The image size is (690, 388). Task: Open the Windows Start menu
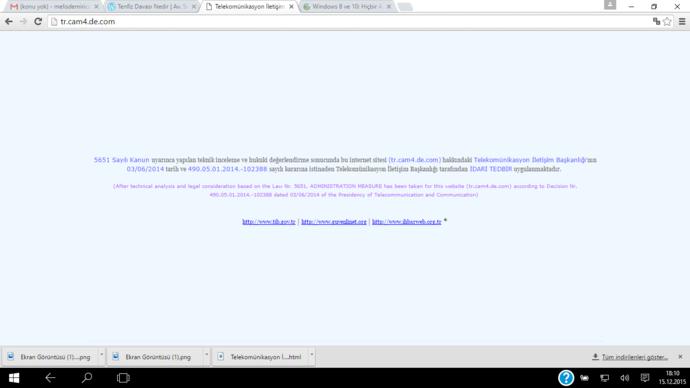pos(14,378)
